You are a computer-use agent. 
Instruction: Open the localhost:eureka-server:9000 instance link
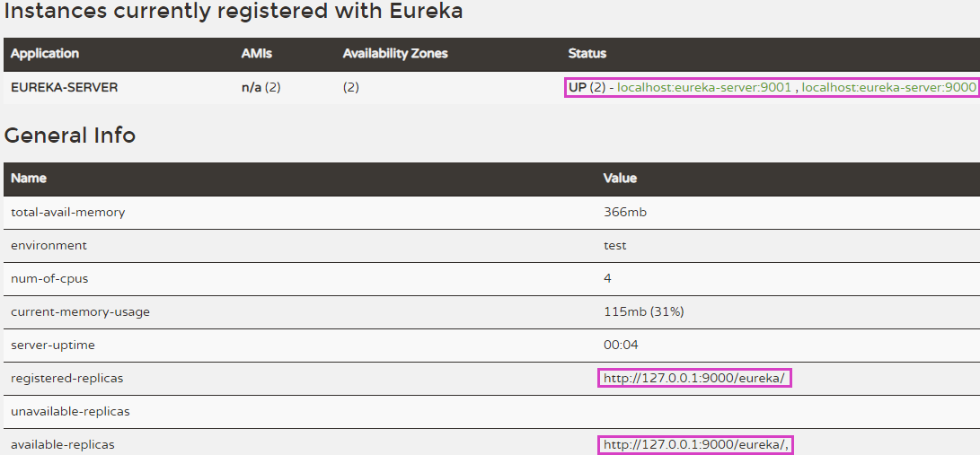click(888, 87)
